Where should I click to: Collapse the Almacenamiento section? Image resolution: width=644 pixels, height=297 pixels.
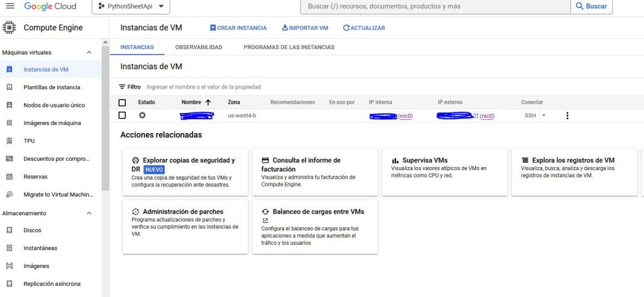point(89,213)
